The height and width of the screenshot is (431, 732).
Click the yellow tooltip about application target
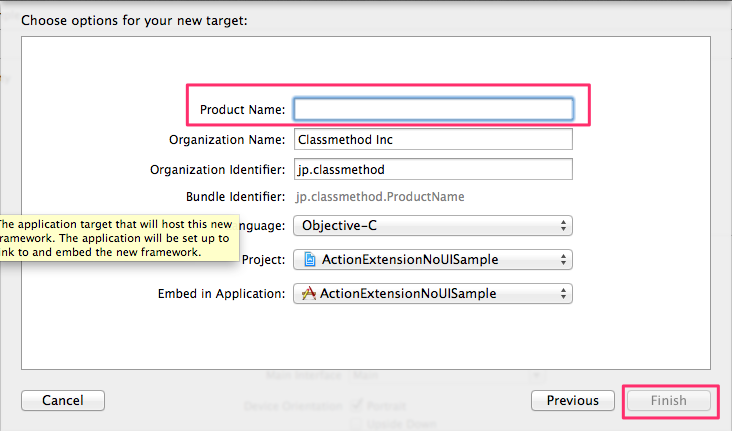click(x=115, y=239)
